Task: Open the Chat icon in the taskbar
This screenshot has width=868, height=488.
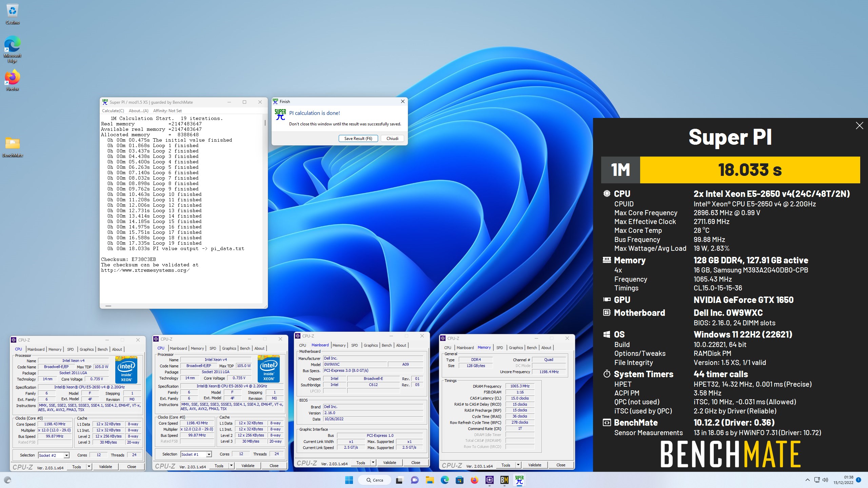Action: click(x=414, y=480)
